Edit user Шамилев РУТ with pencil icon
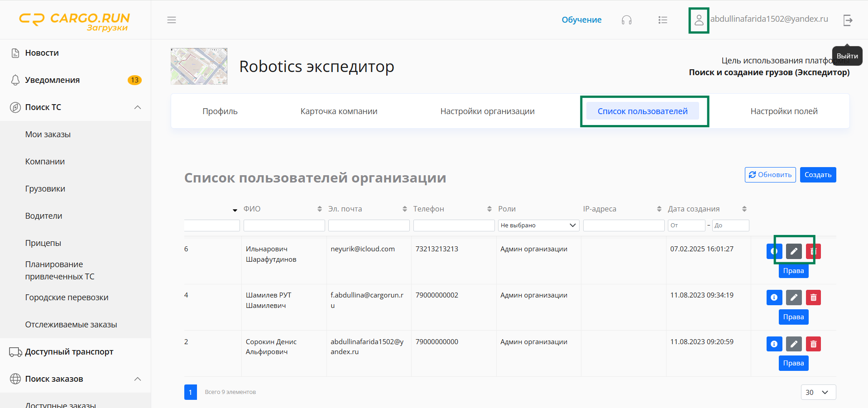The image size is (868, 408). [x=794, y=298]
